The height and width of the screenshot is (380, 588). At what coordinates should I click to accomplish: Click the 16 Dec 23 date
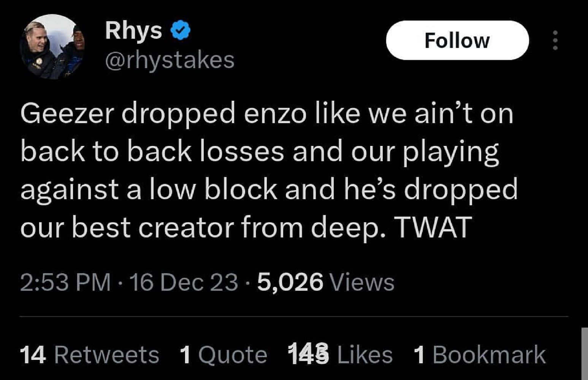point(184,282)
